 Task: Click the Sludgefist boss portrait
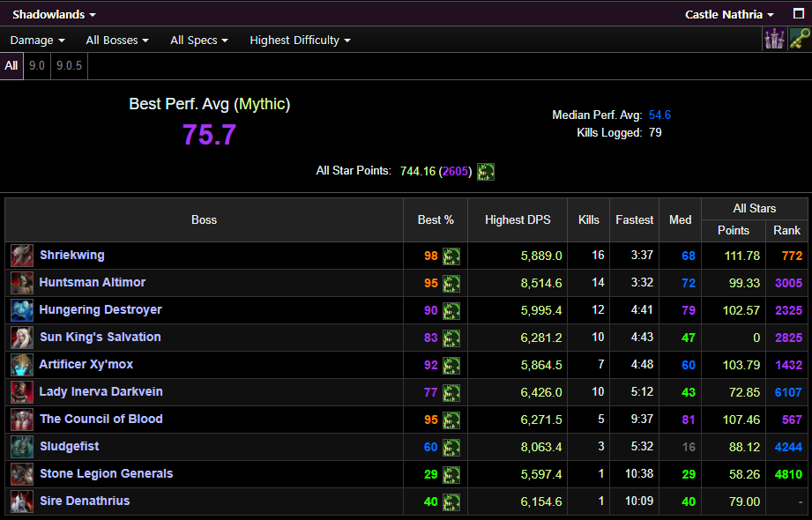22,447
